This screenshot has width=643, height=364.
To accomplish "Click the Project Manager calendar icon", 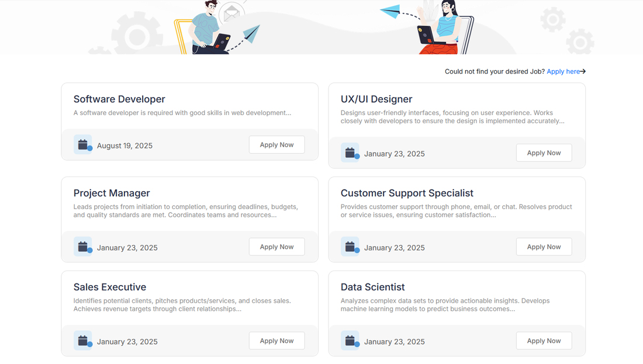I will tap(82, 246).
